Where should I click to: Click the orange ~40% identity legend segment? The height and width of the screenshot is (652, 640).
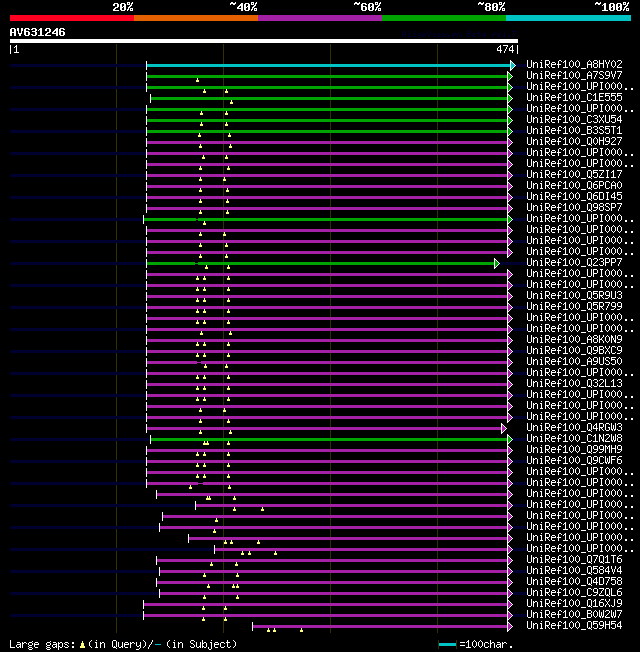[196, 18]
